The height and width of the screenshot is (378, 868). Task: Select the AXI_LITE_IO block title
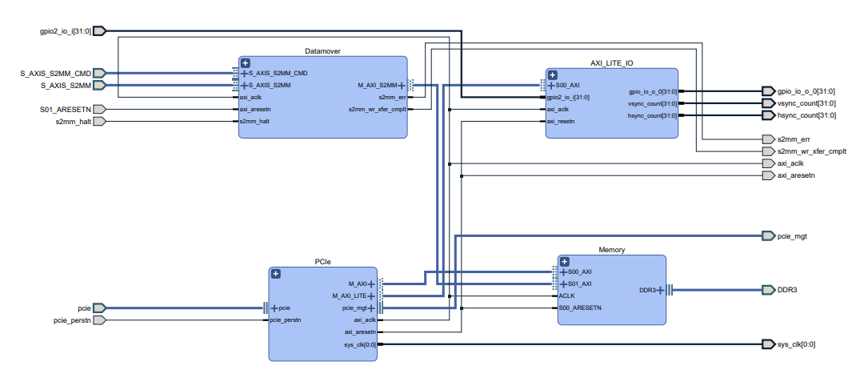612,63
